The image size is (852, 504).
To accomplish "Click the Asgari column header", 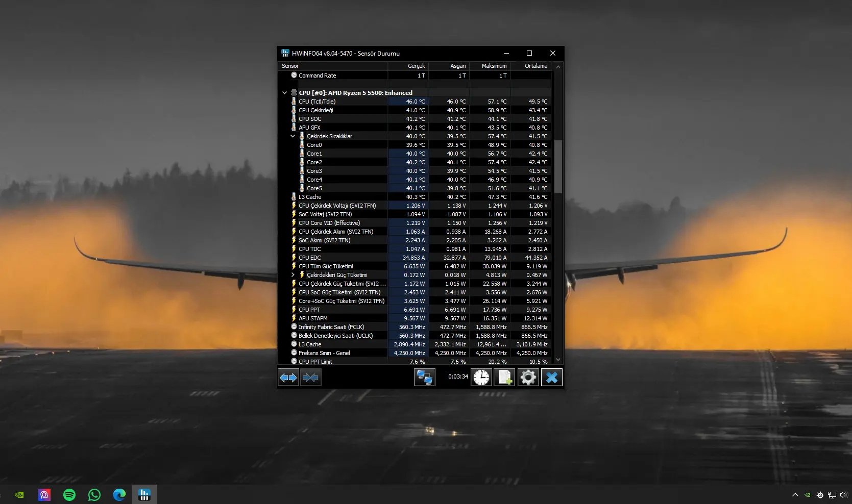I will (449, 66).
